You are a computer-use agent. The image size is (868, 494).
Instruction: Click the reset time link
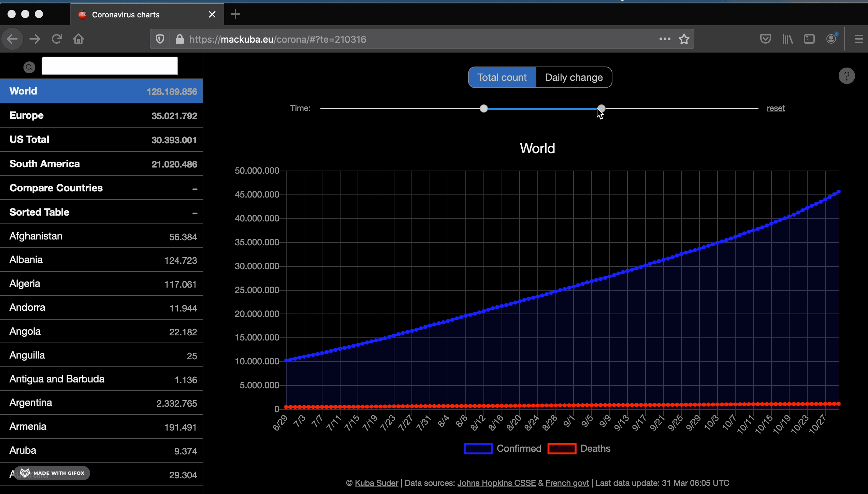(776, 108)
